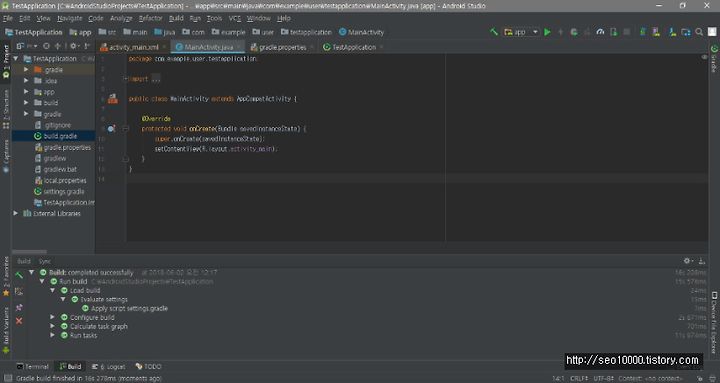
Task: Click the Sync Project with Gradle icon
Action: tap(643, 32)
